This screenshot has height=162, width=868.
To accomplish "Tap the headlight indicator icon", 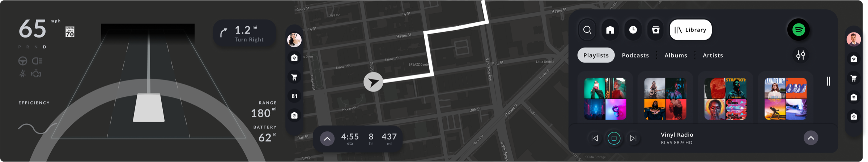I will click(37, 61).
